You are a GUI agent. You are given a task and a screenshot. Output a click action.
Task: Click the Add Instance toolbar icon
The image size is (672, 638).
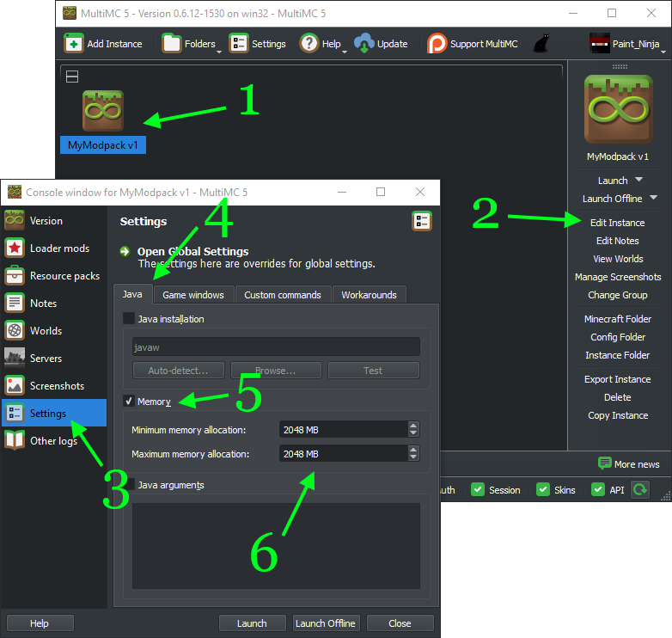click(x=74, y=44)
